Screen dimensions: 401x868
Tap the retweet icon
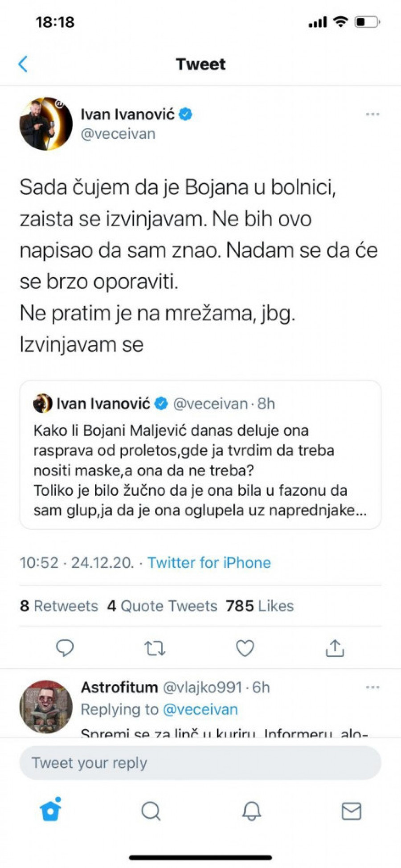(x=155, y=648)
